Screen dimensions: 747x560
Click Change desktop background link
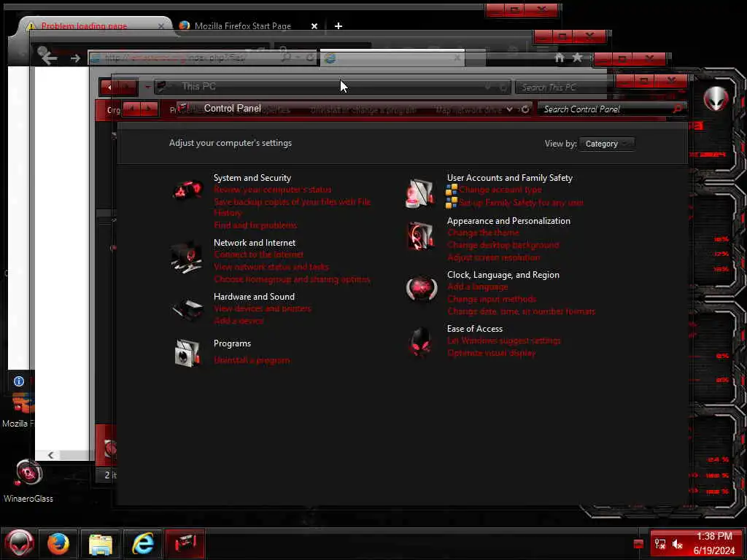click(503, 245)
